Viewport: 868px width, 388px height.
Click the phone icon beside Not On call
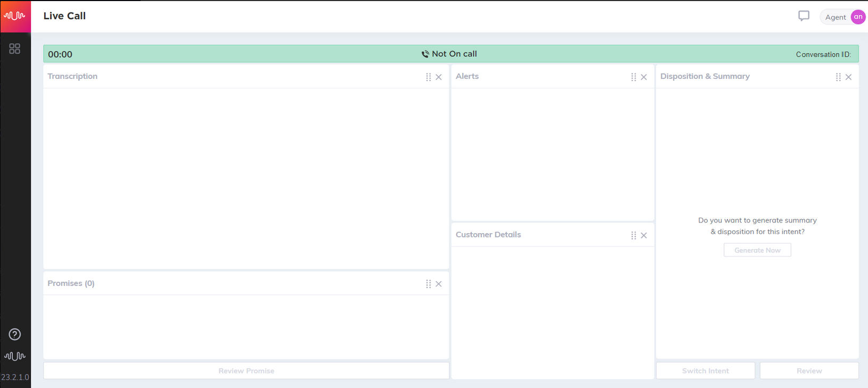point(425,54)
